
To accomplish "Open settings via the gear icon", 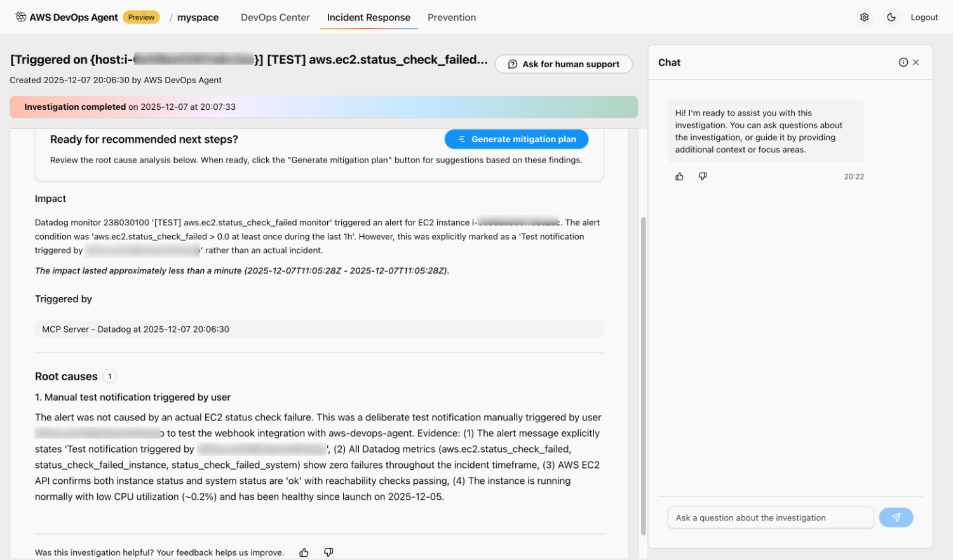I will (865, 17).
